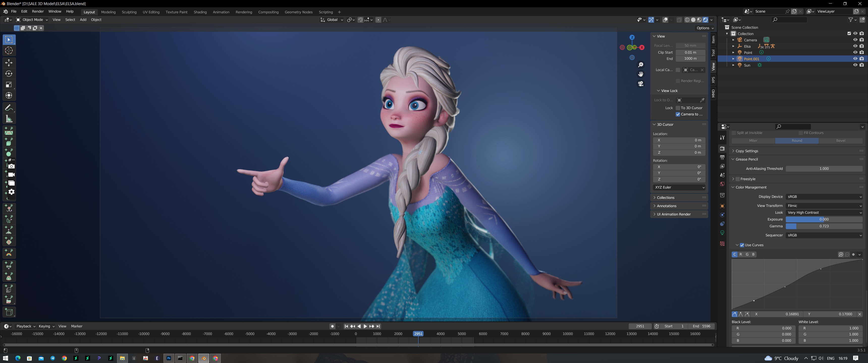Click the viewport zoom magnifier icon
The width and height of the screenshot is (868, 363).
pyautogui.click(x=641, y=65)
